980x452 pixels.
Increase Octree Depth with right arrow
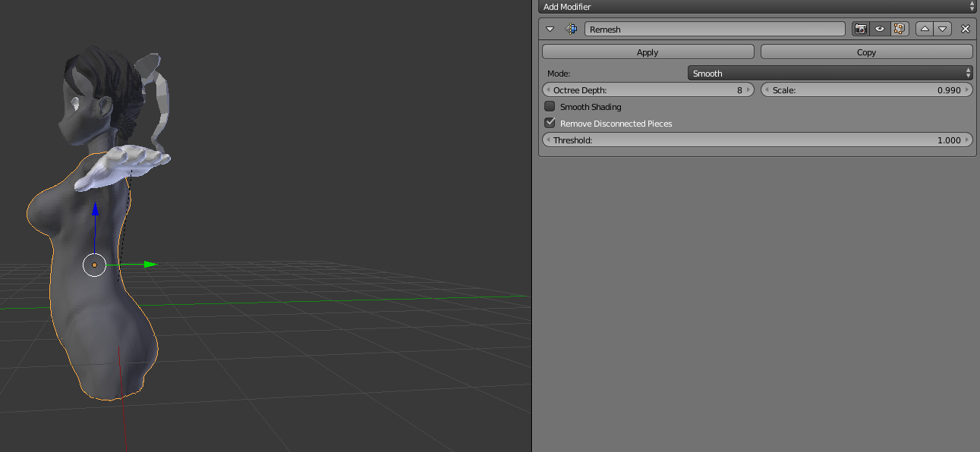coord(748,89)
